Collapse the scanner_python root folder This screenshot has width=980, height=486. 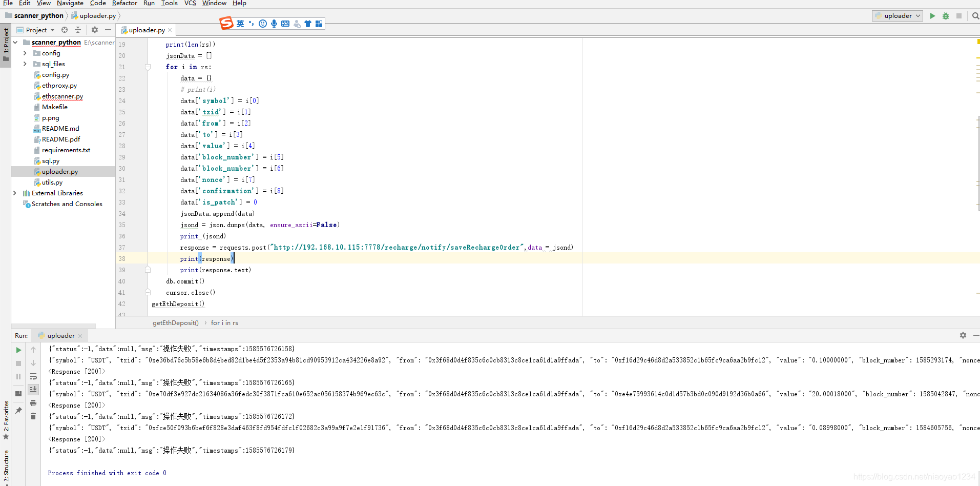point(16,42)
